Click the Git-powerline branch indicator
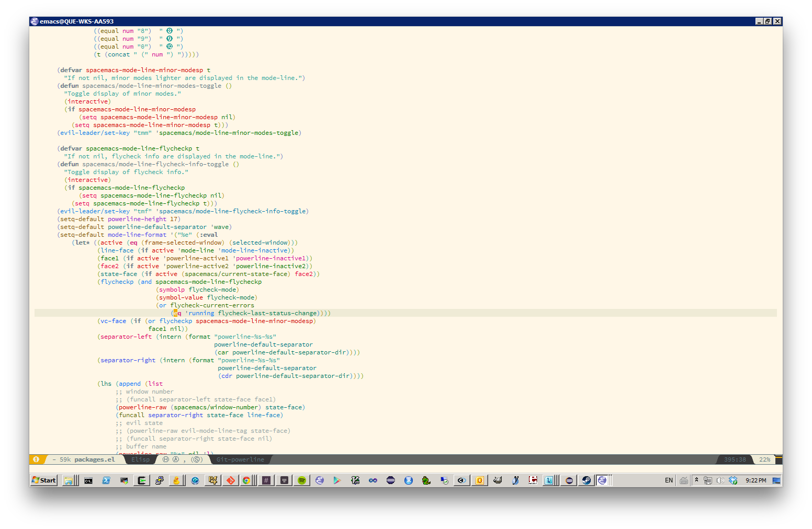 (x=240, y=459)
